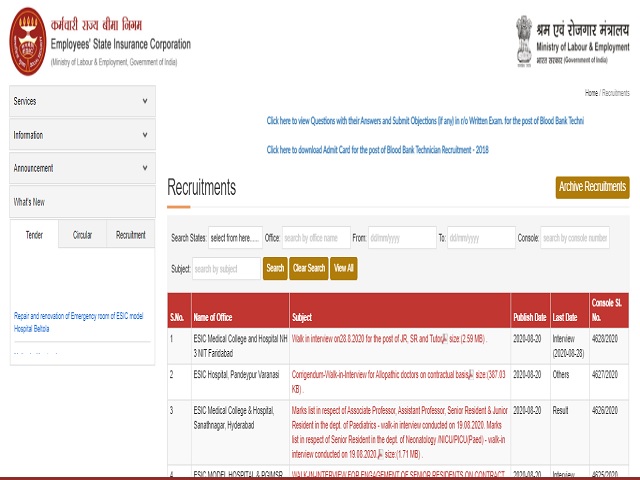This screenshot has height=480, width=640.
Task: Select ESIC Hospital, Pandeypur Varanasi cell
Action: click(x=240, y=382)
